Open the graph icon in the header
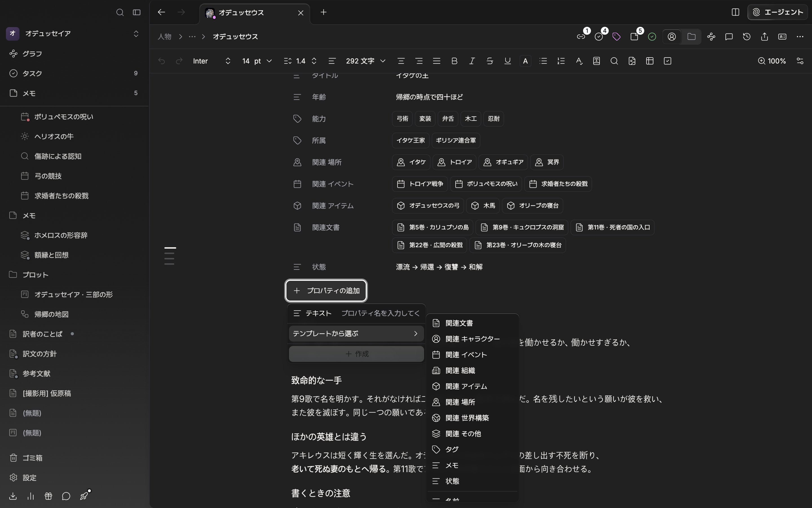 point(711,37)
